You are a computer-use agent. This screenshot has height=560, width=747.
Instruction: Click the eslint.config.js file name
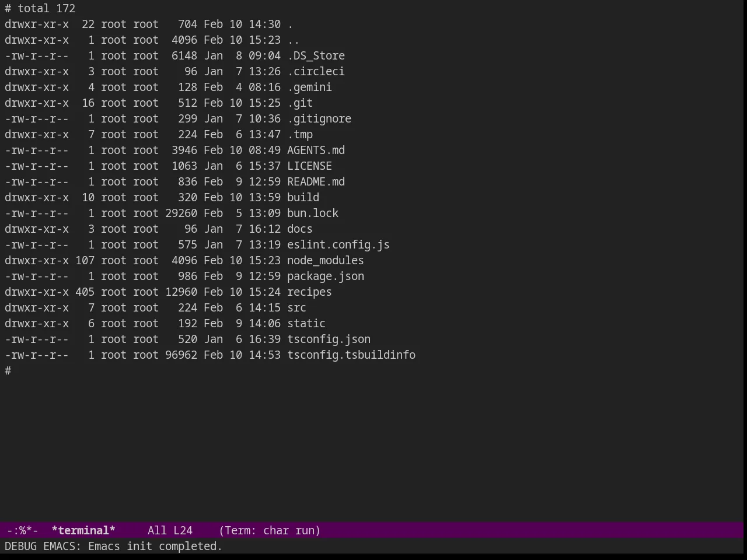point(338,244)
